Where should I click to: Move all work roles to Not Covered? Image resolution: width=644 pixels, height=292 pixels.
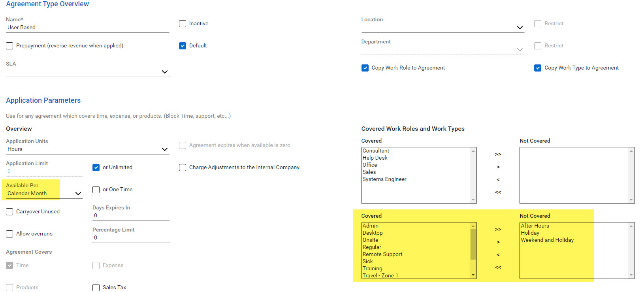pyautogui.click(x=498, y=154)
